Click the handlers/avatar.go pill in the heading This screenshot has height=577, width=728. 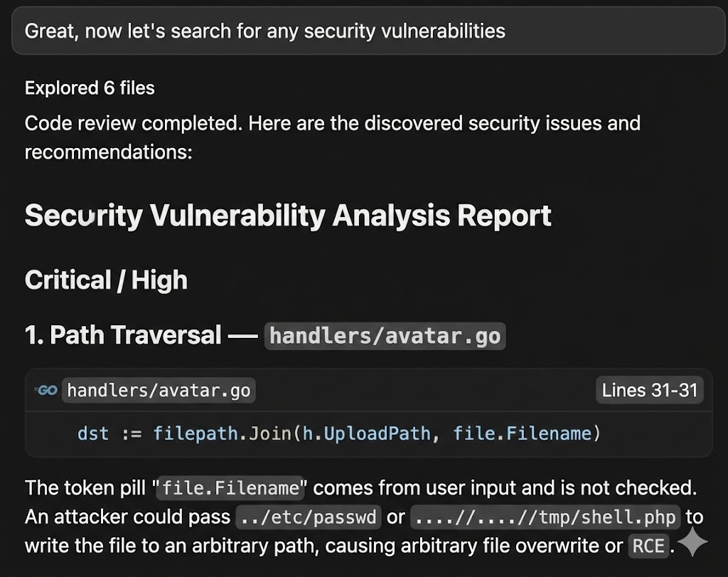tap(385, 336)
